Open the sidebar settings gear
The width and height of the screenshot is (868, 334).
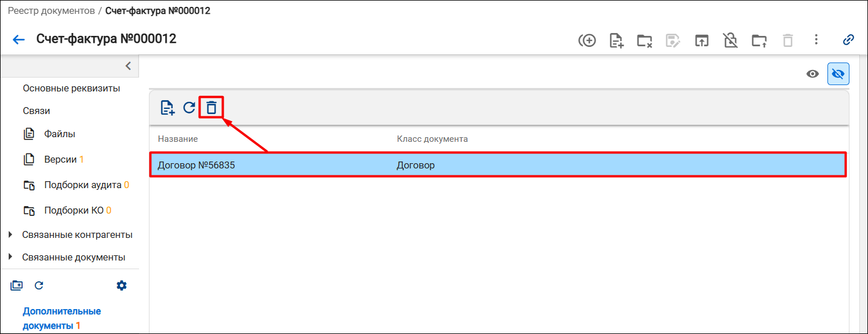(x=122, y=285)
